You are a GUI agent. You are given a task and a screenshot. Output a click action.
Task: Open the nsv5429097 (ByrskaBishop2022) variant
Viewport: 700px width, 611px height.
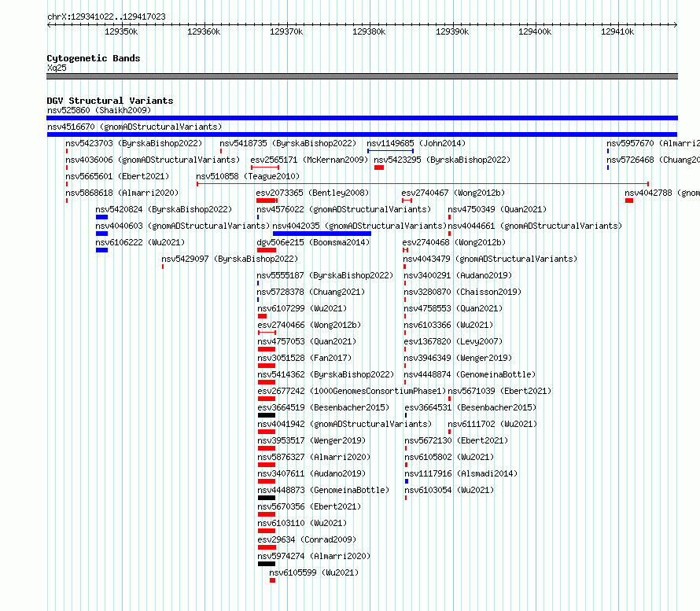point(230,259)
